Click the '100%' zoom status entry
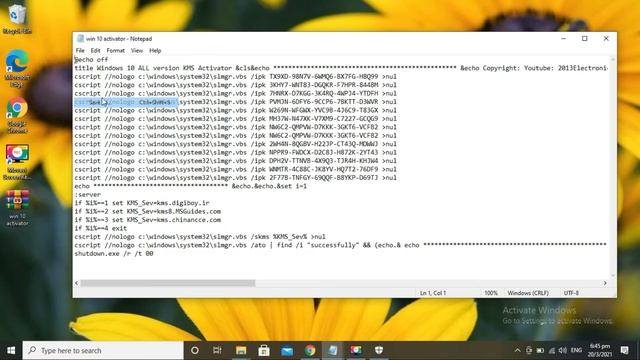640x360 pixels. [x=491, y=293]
